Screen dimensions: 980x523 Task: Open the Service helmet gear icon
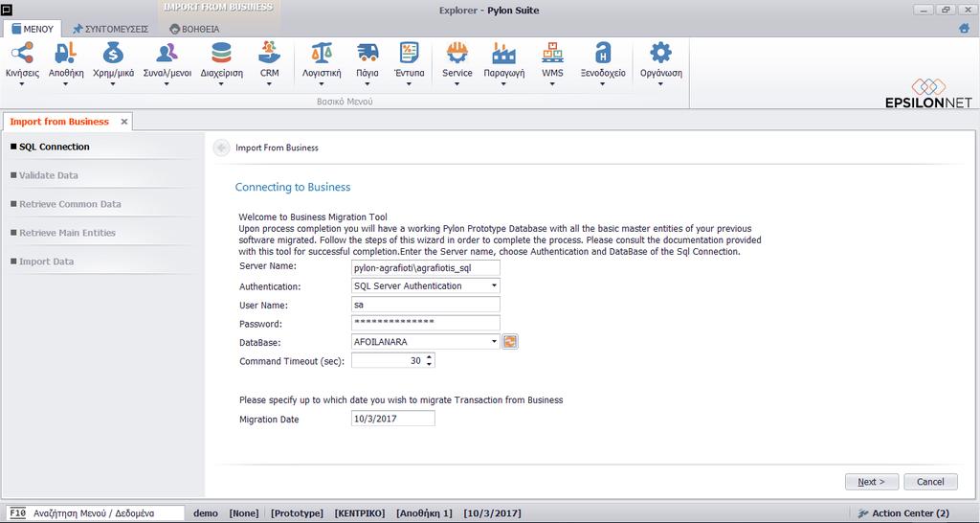click(x=457, y=54)
